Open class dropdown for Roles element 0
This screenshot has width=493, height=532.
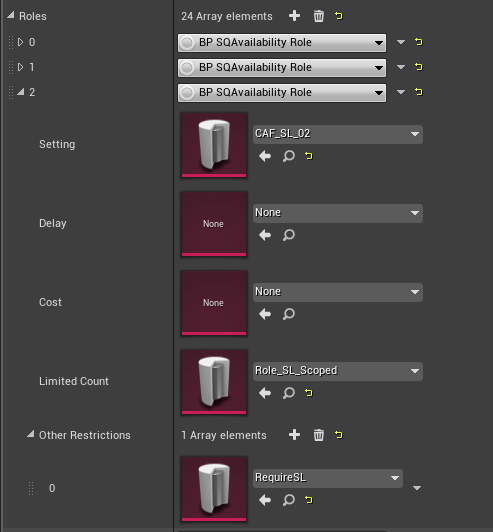282,43
